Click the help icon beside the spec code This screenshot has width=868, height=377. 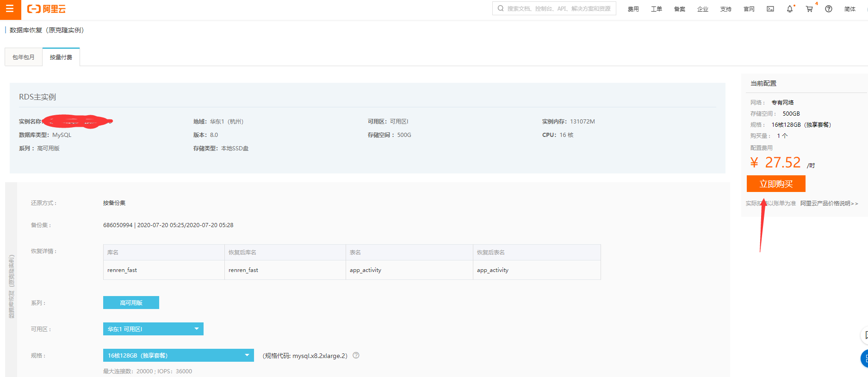(356, 355)
